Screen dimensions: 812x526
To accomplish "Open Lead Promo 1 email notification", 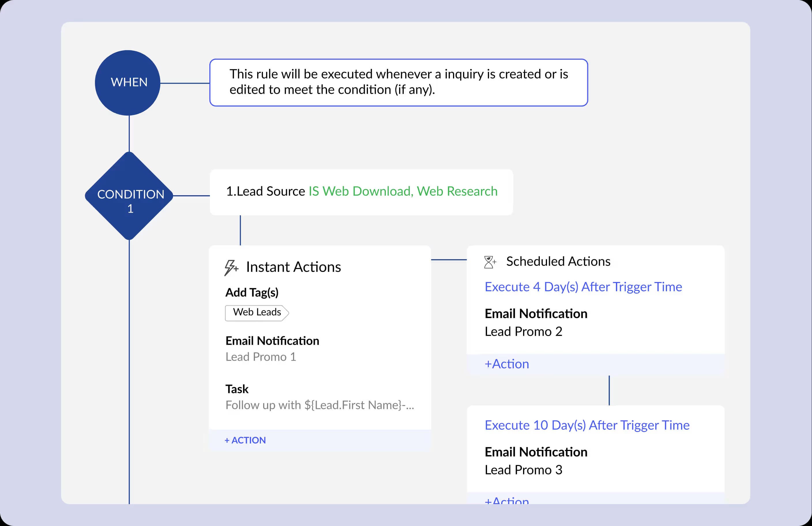I will [261, 357].
